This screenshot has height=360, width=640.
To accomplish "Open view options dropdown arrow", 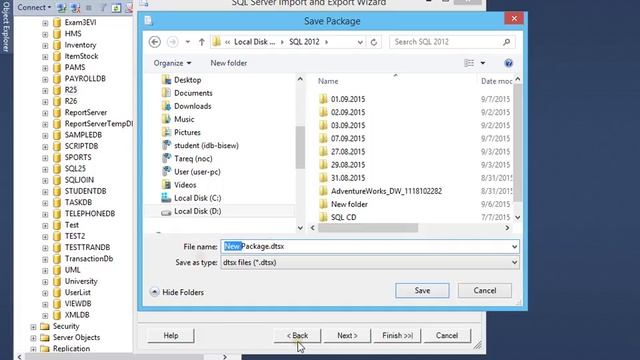I will coord(483,63).
